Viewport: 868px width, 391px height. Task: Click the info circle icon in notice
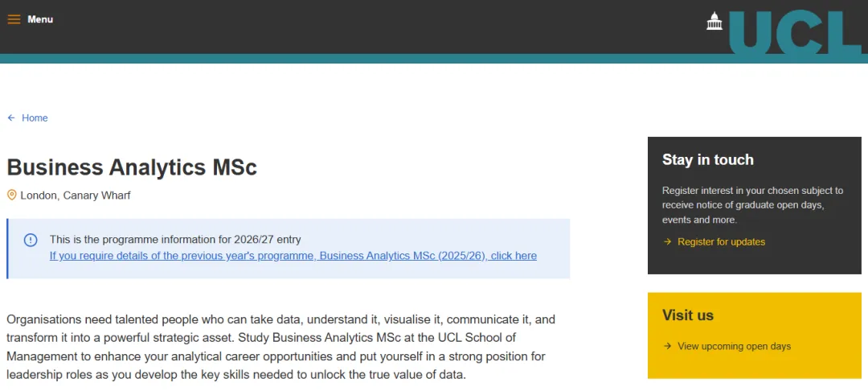pyautogui.click(x=31, y=240)
